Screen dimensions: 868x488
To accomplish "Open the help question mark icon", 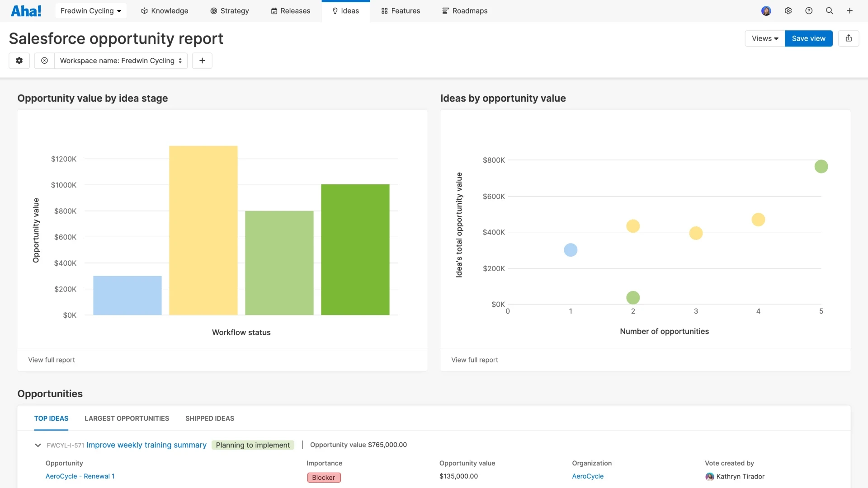I will [x=809, y=10].
